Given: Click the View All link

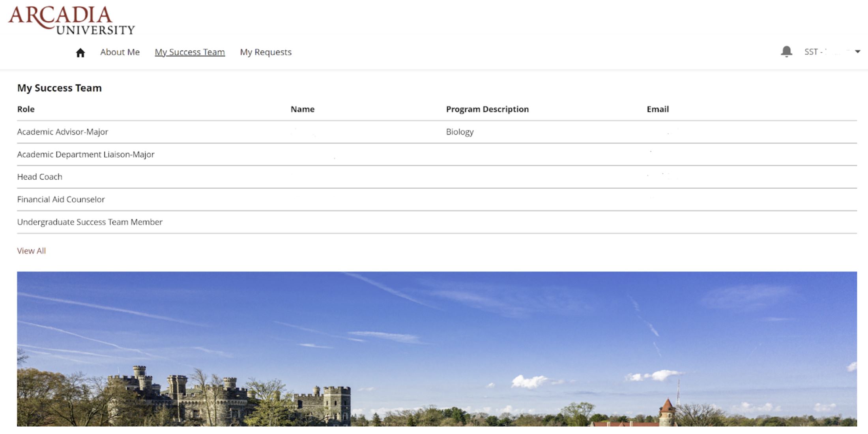Looking at the screenshot, I should [31, 251].
